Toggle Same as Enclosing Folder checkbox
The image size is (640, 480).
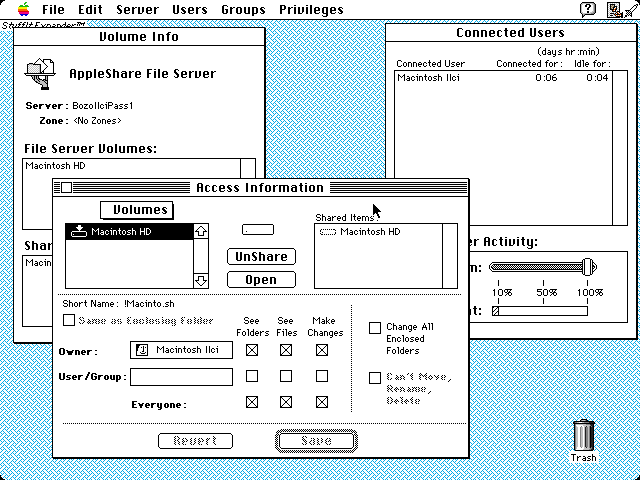point(69,320)
